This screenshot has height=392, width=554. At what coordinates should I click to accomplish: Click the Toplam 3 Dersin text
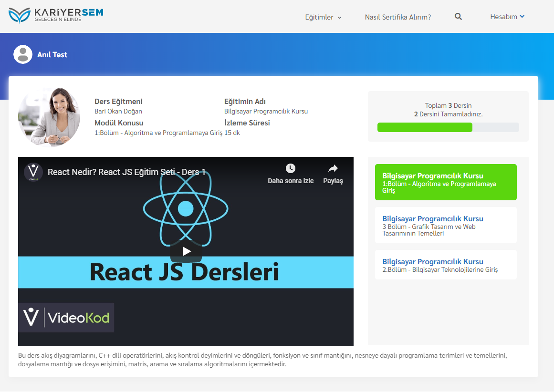pos(448,105)
